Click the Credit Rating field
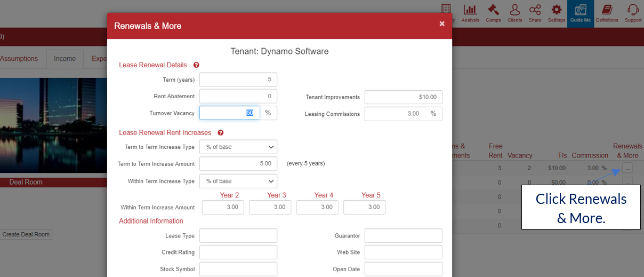The height and width of the screenshot is (277, 644). point(238,252)
